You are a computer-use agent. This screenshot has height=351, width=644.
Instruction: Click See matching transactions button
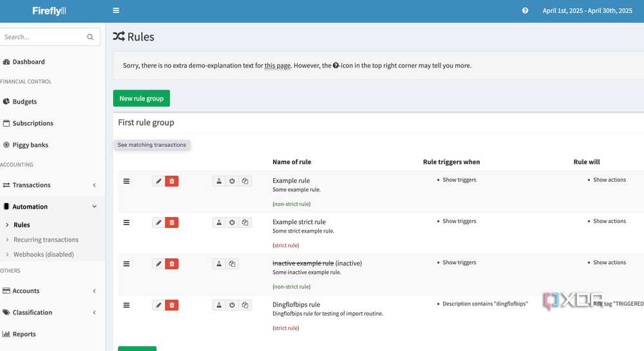pyautogui.click(x=151, y=145)
